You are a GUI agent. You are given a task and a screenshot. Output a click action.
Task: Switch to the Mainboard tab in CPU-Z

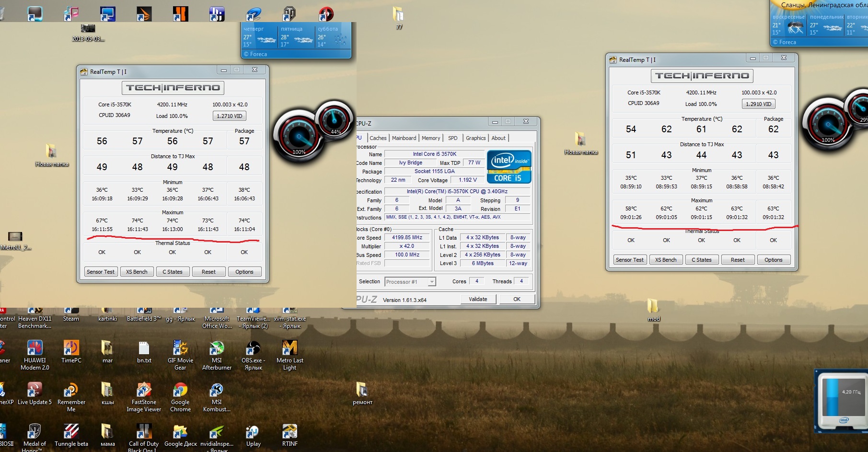(x=404, y=138)
